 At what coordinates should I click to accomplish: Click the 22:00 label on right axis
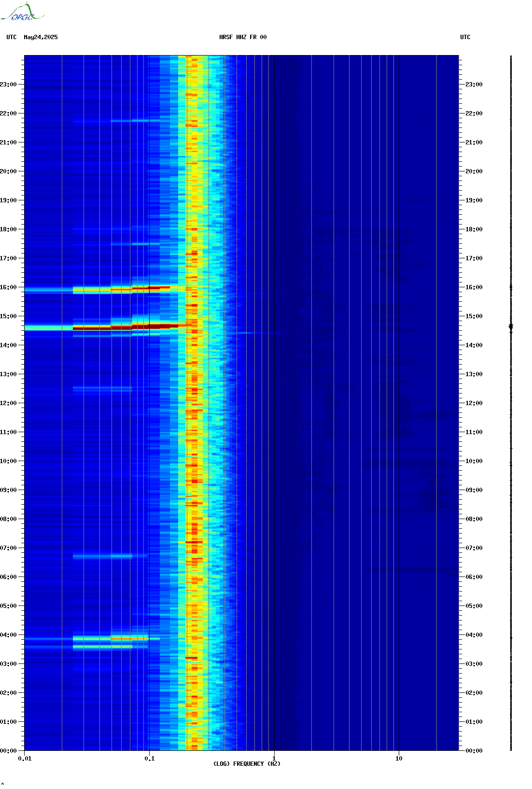(474, 113)
